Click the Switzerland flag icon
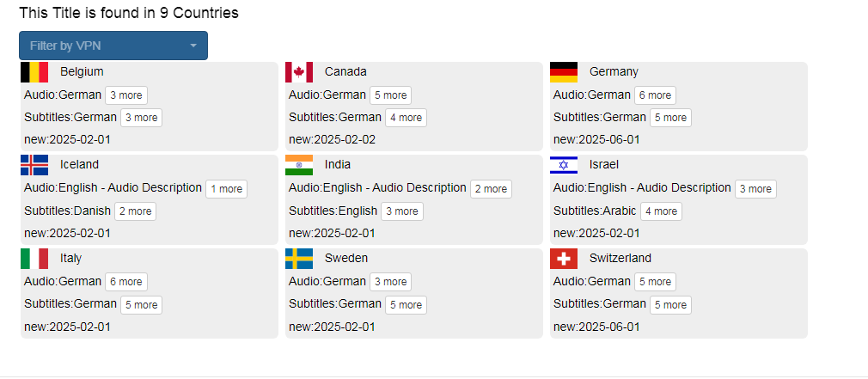Screen dimensions: 868x379 (x=564, y=259)
